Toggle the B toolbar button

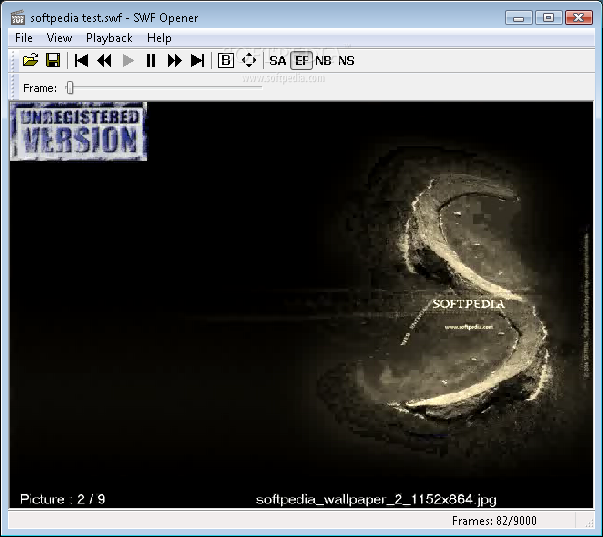[225, 61]
